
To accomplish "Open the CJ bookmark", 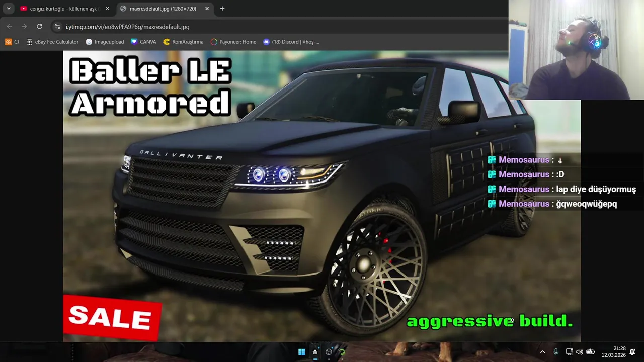I will pyautogui.click(x=12, y=42).
